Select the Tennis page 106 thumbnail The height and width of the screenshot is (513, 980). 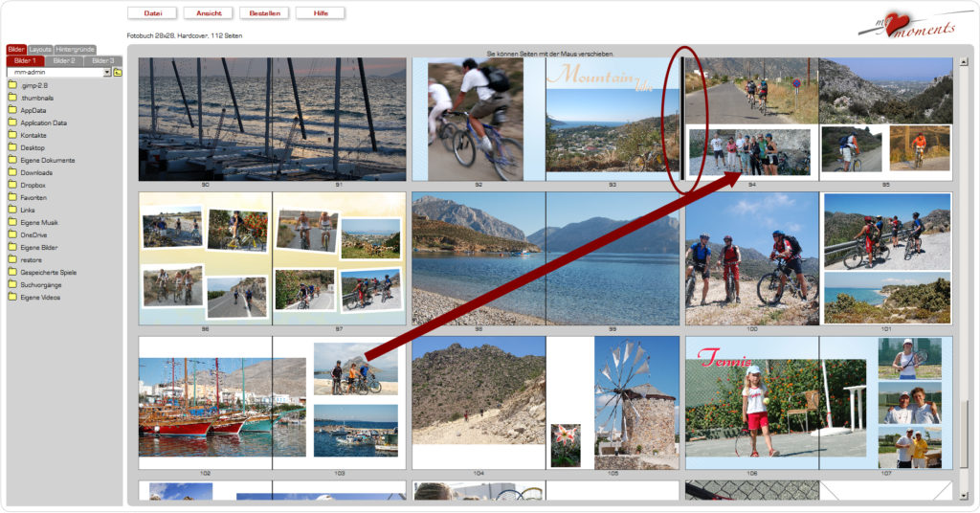click(752, 402)
